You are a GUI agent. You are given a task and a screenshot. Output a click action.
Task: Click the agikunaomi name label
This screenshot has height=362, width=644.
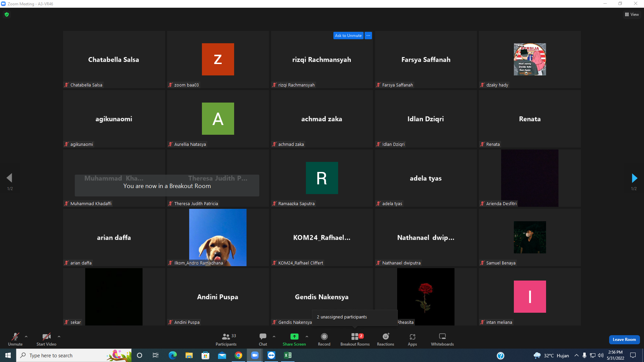[x=82, y=144]
